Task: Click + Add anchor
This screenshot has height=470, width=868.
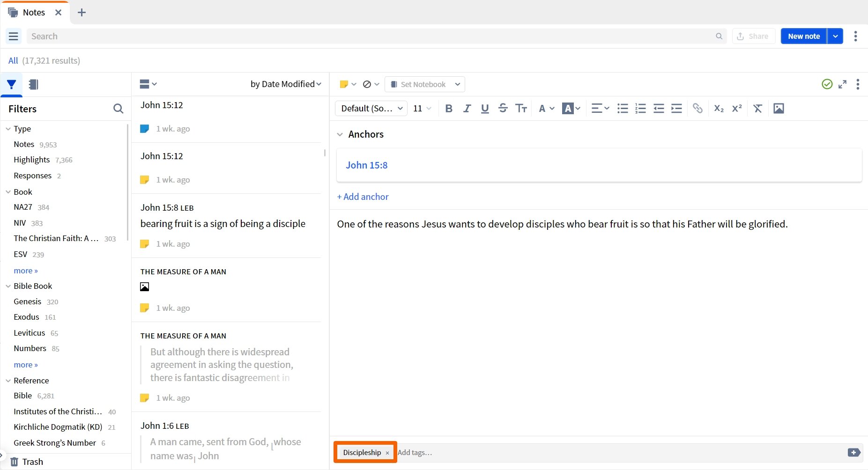Action: (x=363, y=197)
